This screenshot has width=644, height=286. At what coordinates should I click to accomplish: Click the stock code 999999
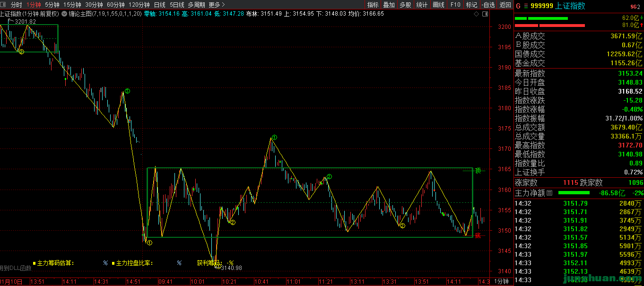541,6
